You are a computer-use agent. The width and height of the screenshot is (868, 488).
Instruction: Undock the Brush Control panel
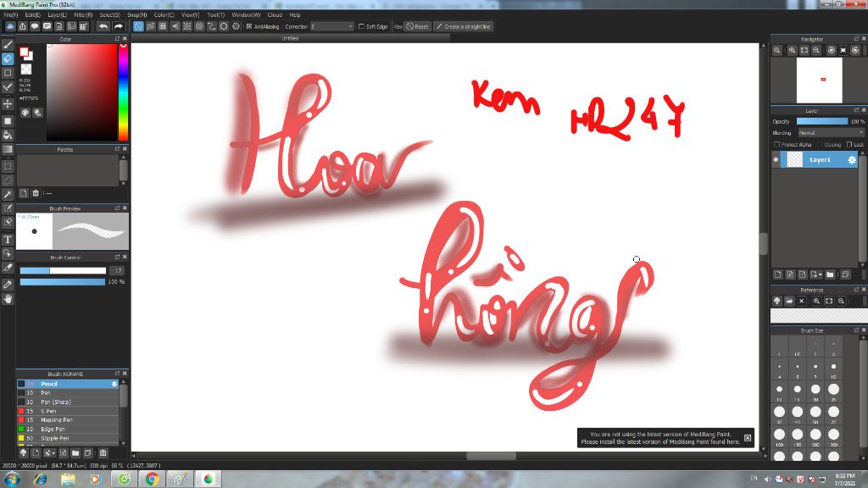coord(117,258)
